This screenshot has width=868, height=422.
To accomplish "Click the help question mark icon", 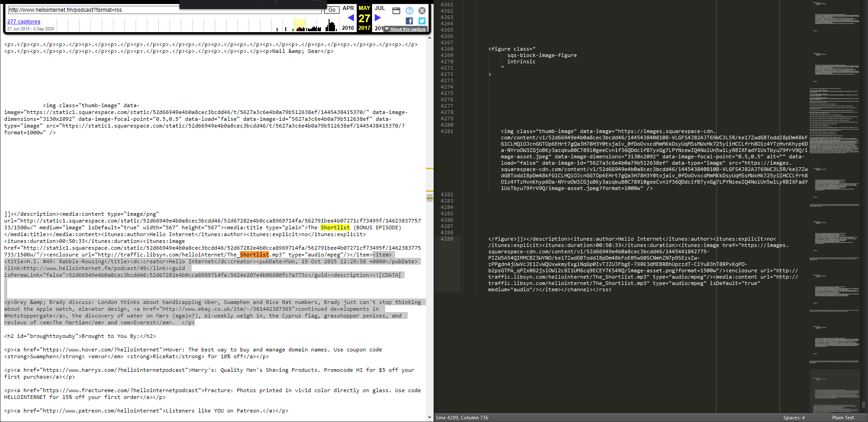I will click(409, 10).
